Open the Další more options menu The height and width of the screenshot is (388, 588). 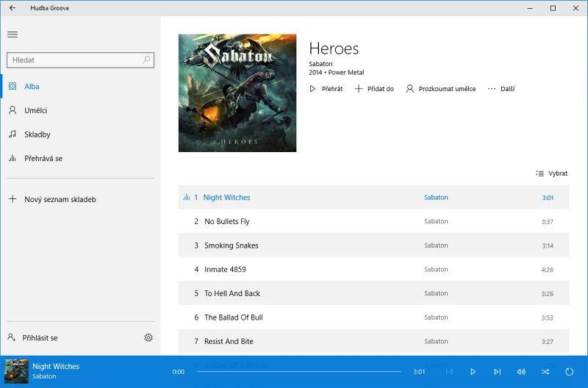coord(501,89)
